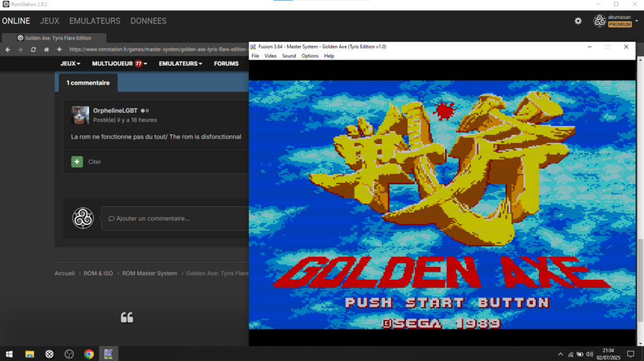Click the FORUMS navigation link
Screen dimensions: 644x361
226,64
